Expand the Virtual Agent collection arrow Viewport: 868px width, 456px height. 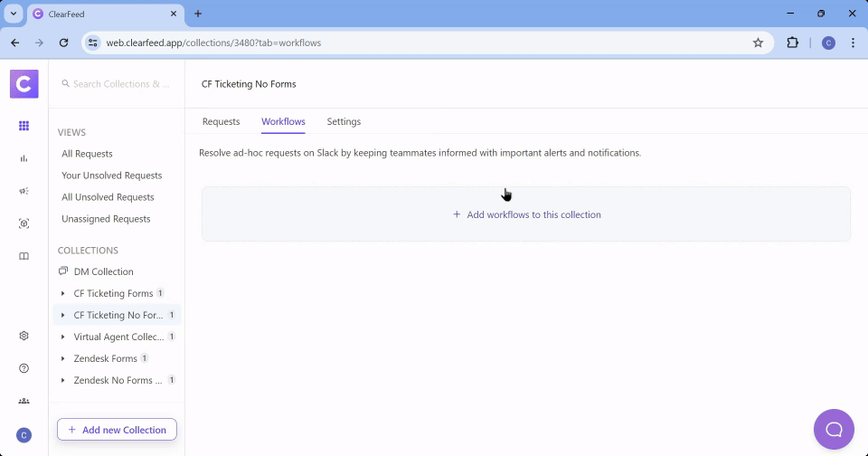coord(62,337)
